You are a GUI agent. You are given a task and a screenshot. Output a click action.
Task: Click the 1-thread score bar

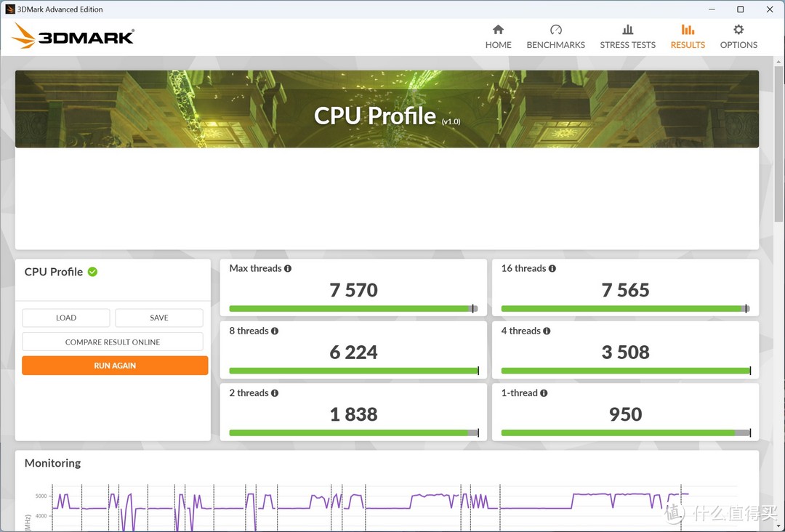(x=625, y=433)
